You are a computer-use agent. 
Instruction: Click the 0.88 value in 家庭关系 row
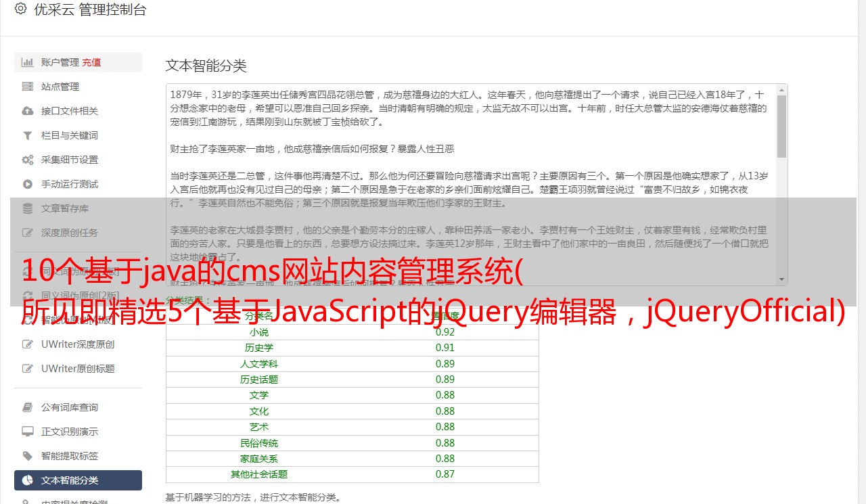coord(445,459)
